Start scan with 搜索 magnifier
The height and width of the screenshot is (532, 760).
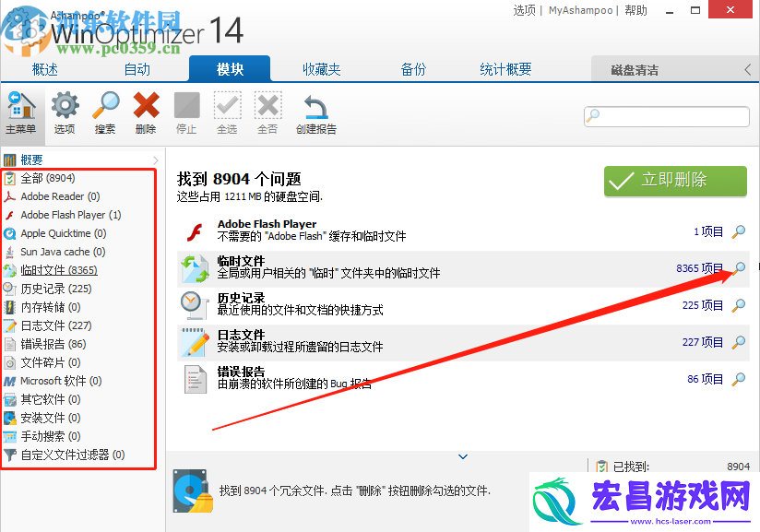point(106,106)
